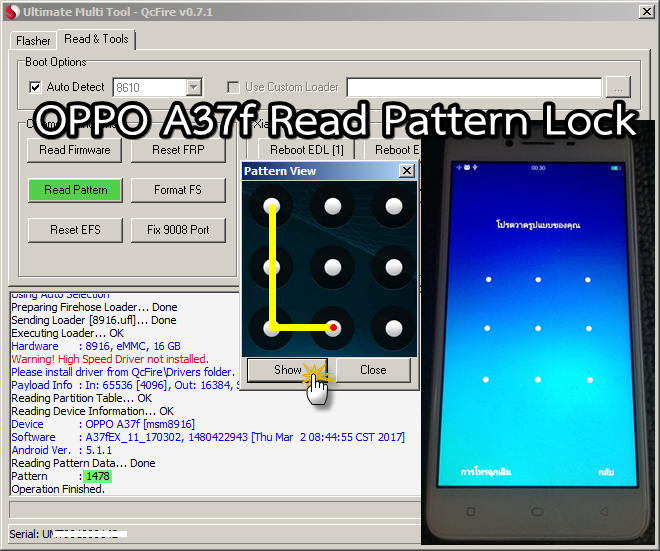Click the 'Reading Partition Table... OK' line
The width and height of the screenshot is (660, 551).
coord(82,398)
